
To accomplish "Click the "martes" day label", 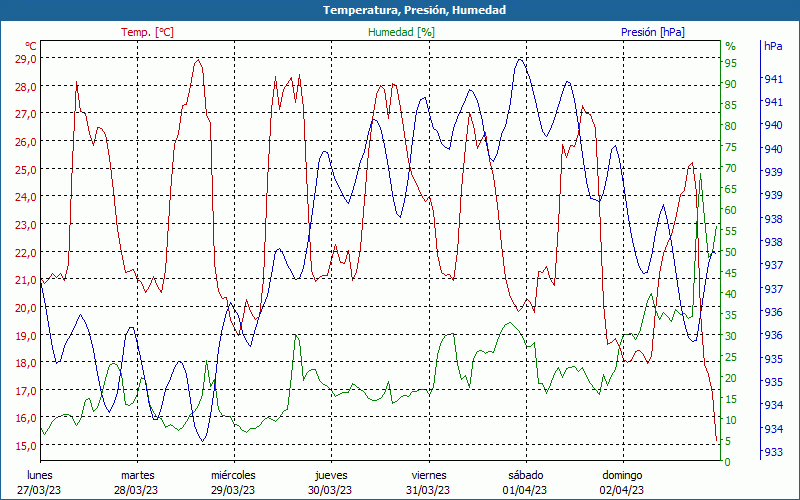I will coord(137,475).
